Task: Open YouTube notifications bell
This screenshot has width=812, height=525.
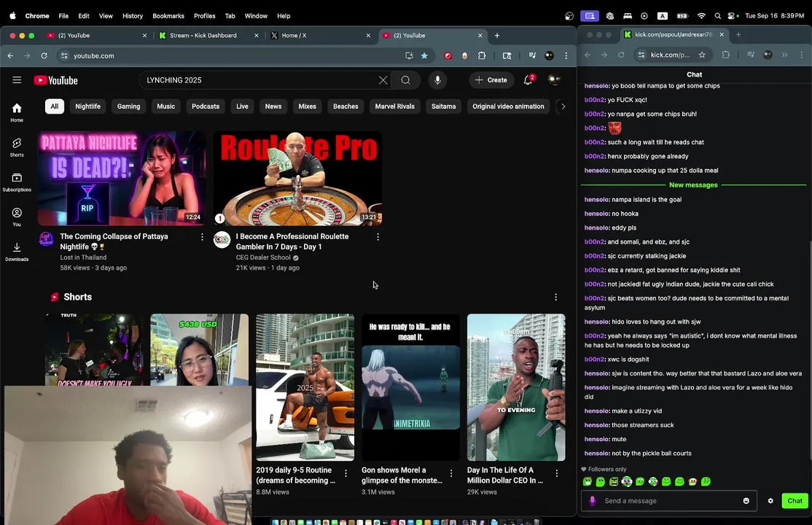Action: click(528, 80)
